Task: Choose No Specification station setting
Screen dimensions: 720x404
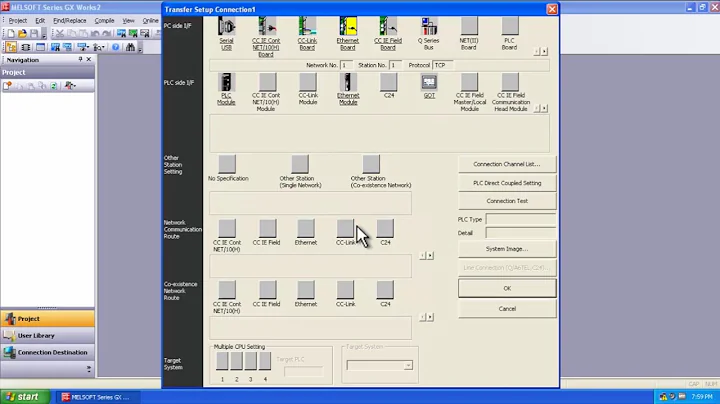Action: tap(227, 164)
